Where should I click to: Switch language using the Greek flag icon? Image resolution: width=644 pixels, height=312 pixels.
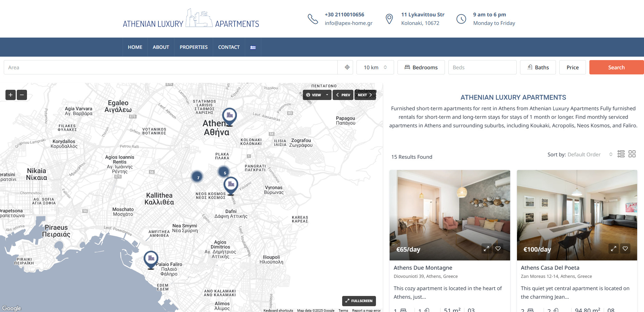pyautogui.click(x=253, y=47)
